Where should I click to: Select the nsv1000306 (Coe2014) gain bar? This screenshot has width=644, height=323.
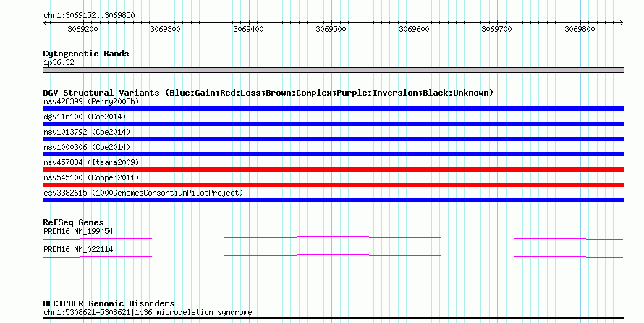pos(333,154)
